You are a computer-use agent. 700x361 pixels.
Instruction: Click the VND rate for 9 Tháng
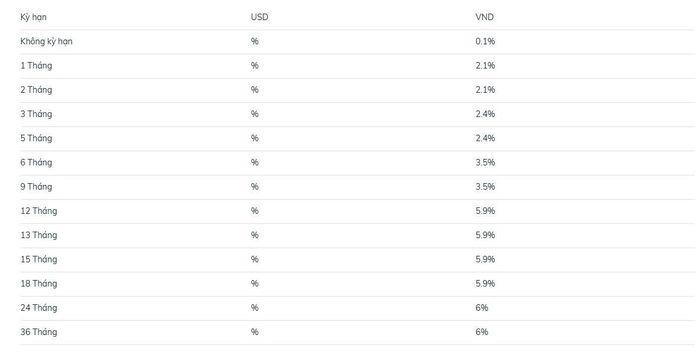[x=485, y=187]
